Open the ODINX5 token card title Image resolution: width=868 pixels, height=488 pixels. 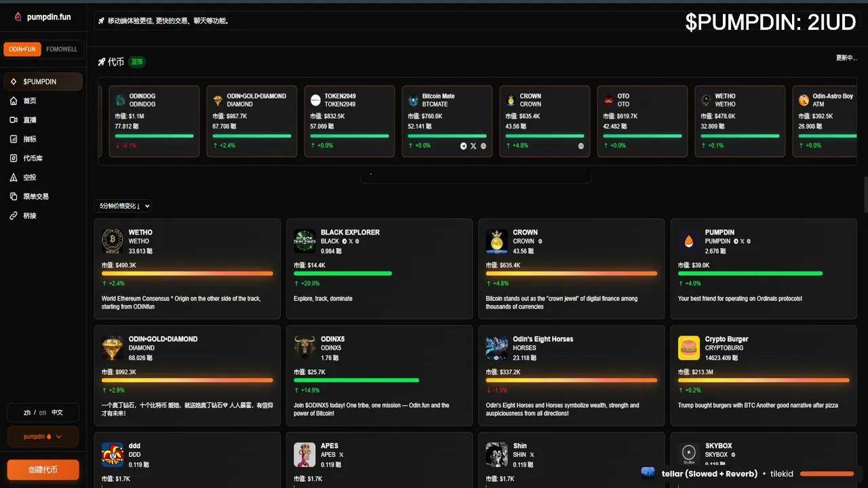click(x=333, y=339)
